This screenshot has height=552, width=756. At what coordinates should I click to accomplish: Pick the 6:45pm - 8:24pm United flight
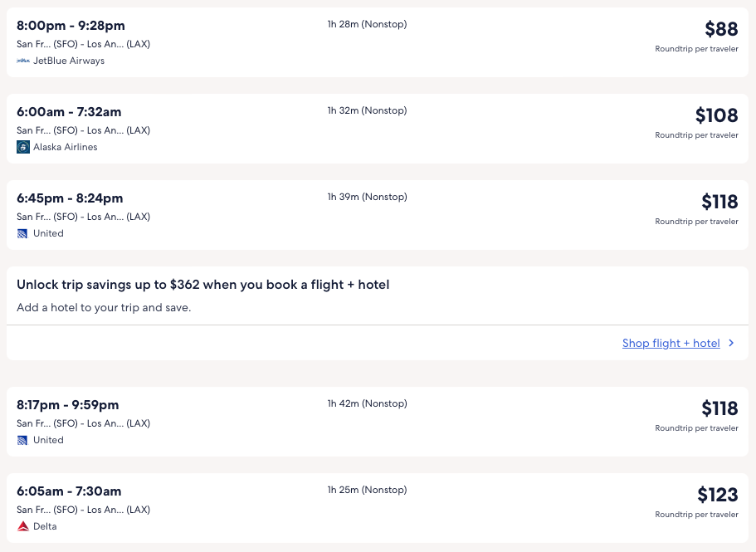pyautogui.click(x=70, y=198)
